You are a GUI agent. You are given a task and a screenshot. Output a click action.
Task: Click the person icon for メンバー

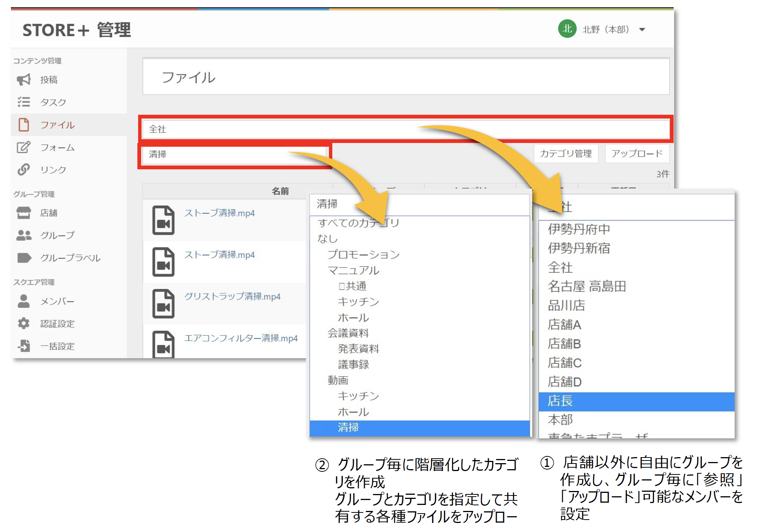pos(24,301)
